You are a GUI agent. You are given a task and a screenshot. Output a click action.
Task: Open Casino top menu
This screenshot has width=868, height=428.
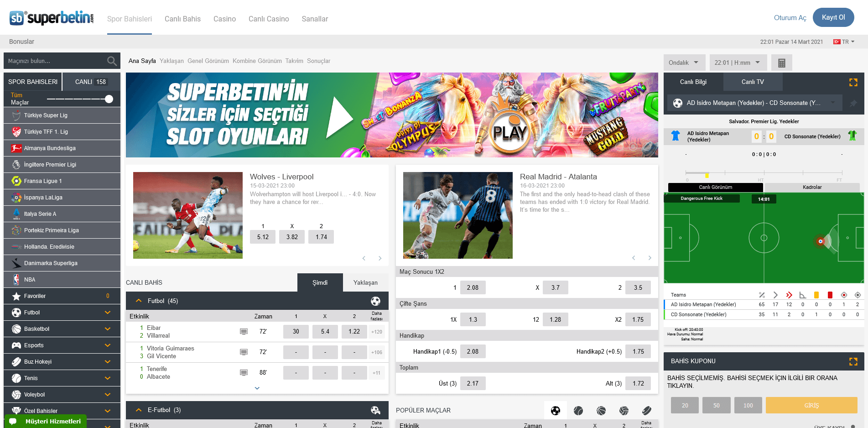[x=224, y=19]
